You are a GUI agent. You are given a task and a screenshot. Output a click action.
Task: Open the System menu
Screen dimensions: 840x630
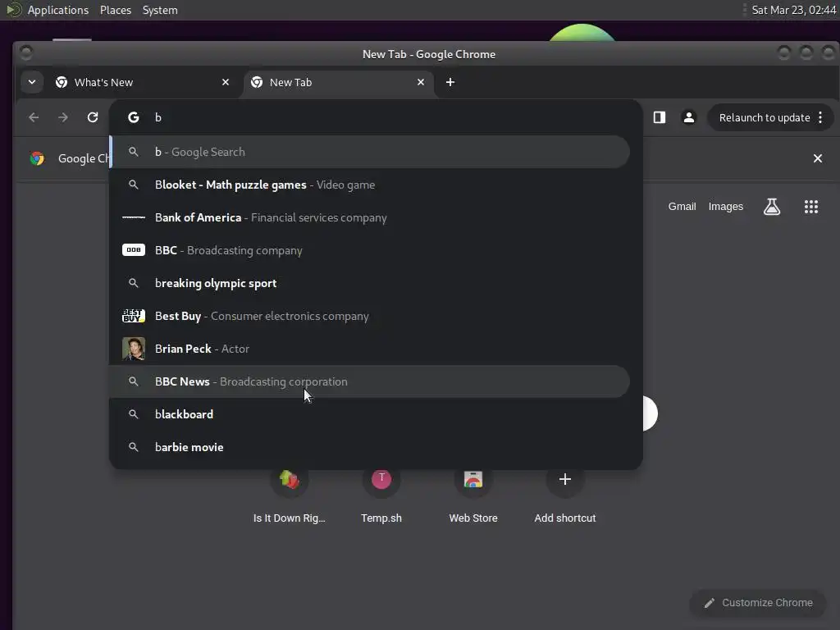pyautogui.click(x=160, y=10)
